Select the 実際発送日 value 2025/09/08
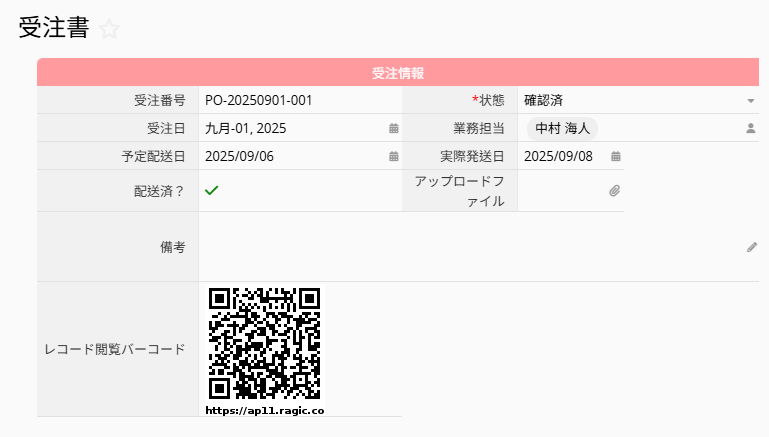 558,156
